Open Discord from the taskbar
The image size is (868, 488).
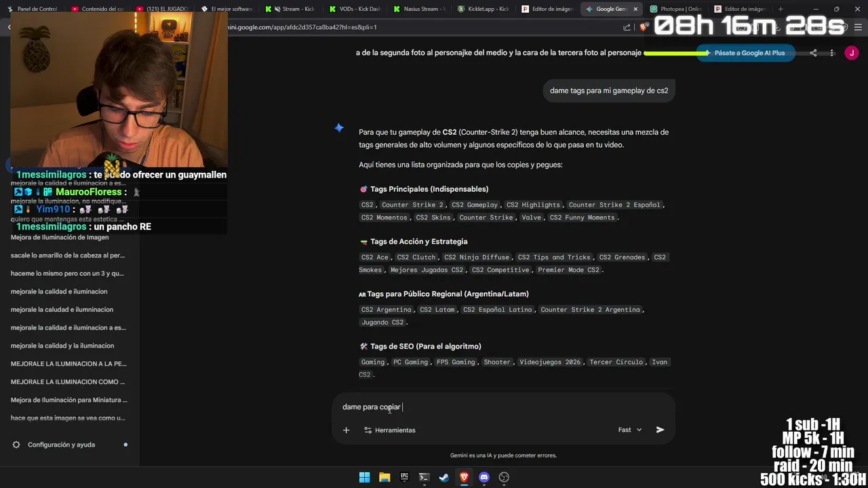coord(484,477)
